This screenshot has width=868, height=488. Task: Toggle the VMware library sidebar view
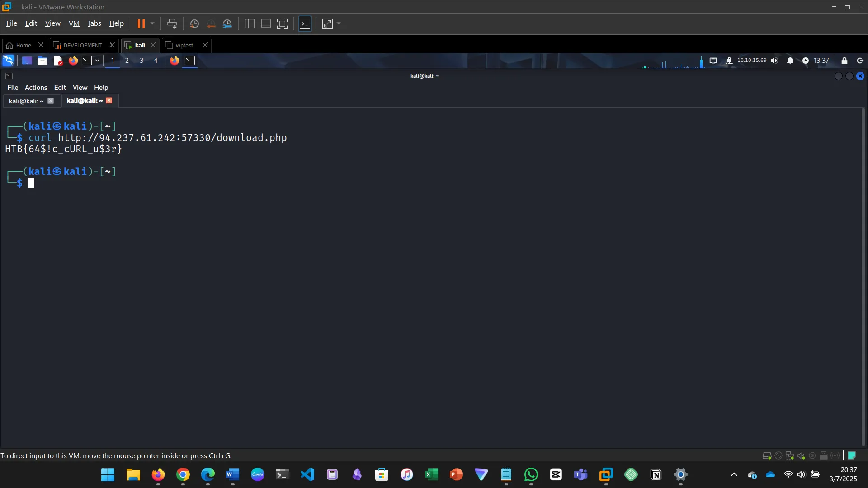tap(250, 23)
